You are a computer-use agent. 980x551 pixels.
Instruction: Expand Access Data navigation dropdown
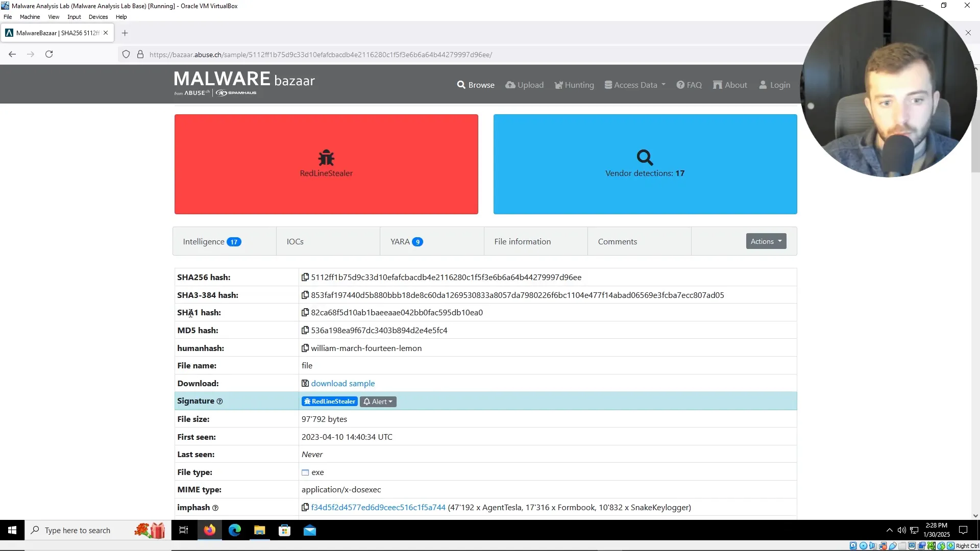tap(635, 85)
